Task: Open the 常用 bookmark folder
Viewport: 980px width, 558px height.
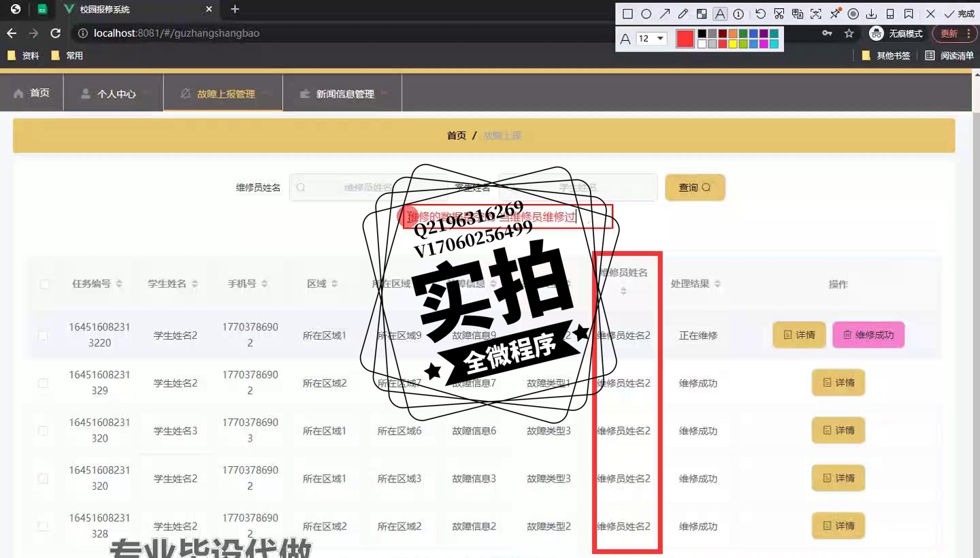Action: pos(67,56)
